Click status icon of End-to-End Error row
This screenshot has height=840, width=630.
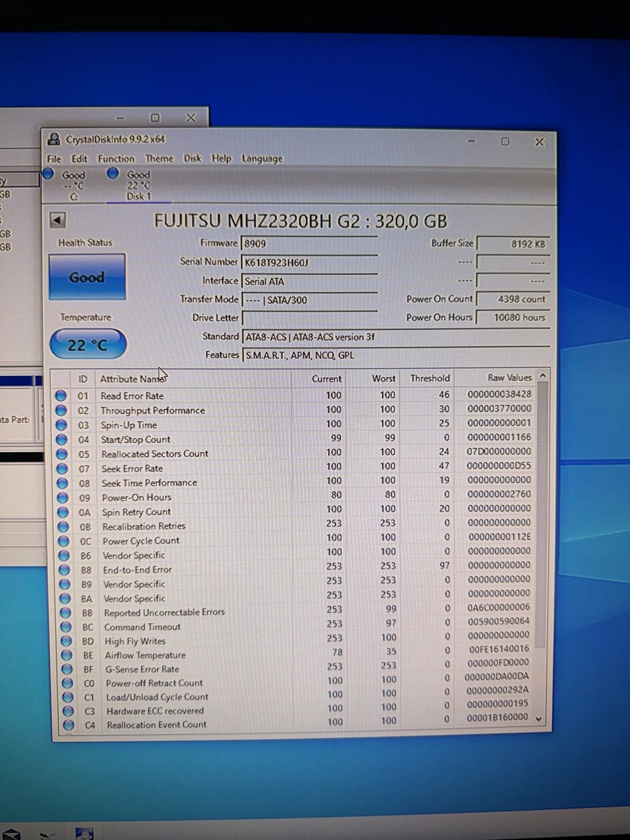[65, 570]
